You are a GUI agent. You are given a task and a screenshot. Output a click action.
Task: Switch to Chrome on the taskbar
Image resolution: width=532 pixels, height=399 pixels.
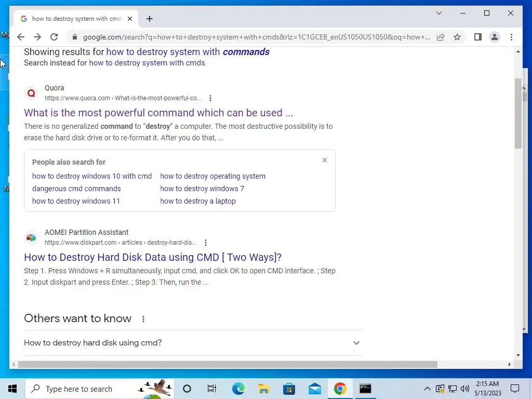tap(340, 389)
